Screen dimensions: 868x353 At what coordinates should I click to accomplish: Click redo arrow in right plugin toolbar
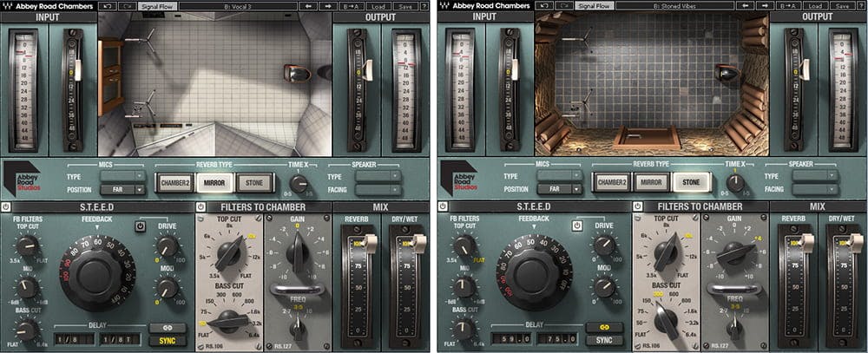561,5
